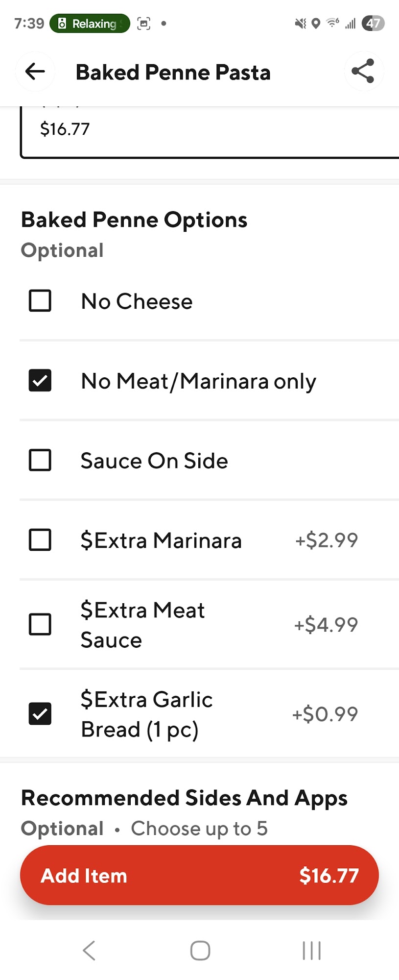Tap the +$2.99 price label
The width and height of the screenshot is (399, 980).
click(327, 540)
